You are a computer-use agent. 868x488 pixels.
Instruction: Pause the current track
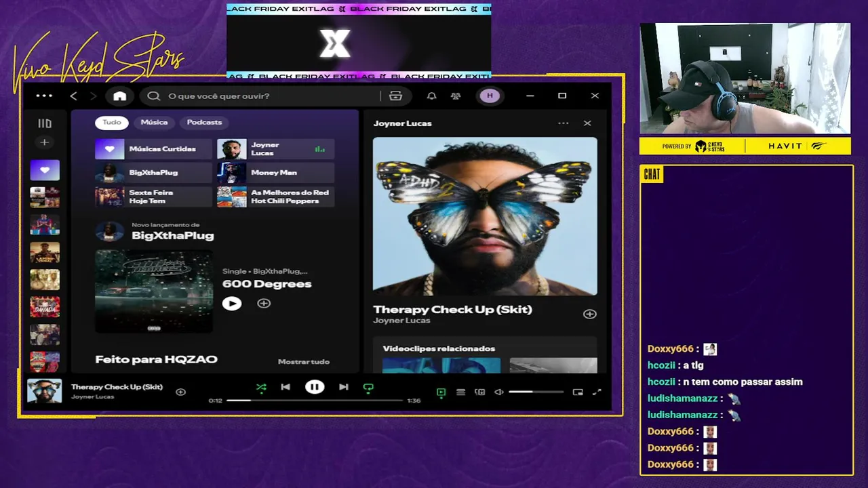coord(315,387)
